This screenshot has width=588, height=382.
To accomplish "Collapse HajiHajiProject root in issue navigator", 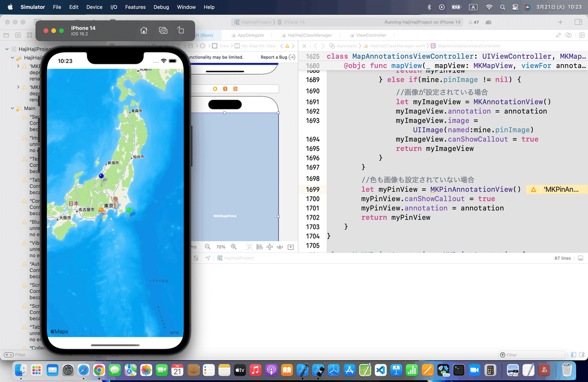I will coord(7,50).
